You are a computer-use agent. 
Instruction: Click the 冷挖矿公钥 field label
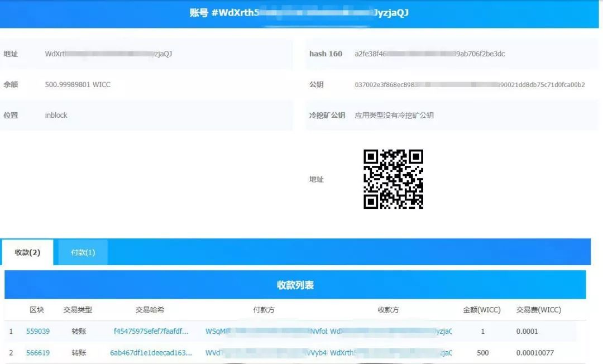point(327,116)
